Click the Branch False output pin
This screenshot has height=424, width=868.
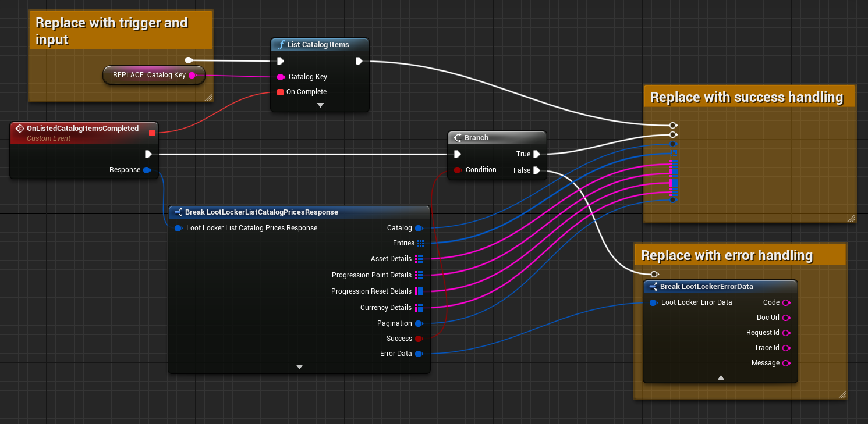click(x=536, y=170)
